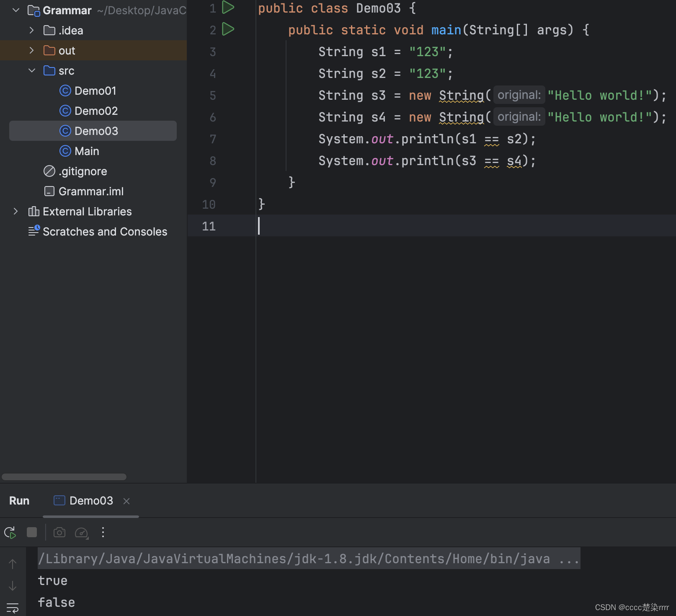Rerun Demo03 from the Run toolbar
This screenshot has height=616, width=676.
[10, 533]
